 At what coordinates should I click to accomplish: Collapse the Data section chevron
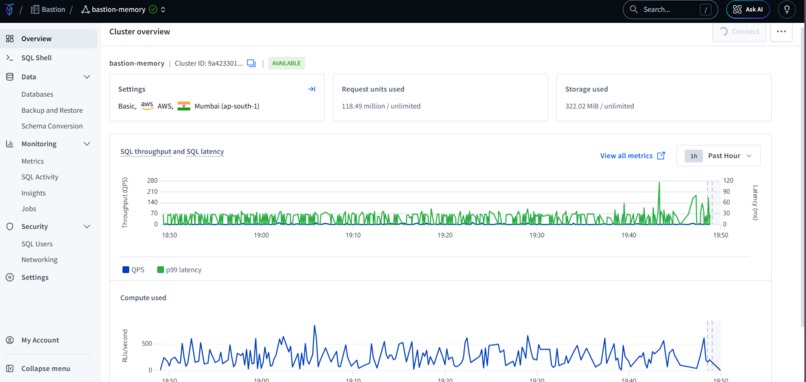point(87,77)
